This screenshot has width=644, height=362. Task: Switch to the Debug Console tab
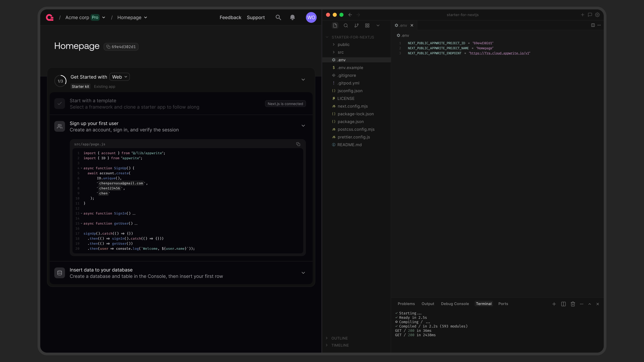pyautogui.click(x=455, y=304)
